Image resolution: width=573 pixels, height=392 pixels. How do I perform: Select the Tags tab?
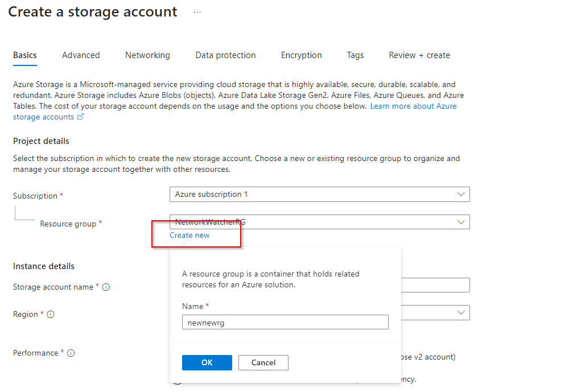[355, 55]
